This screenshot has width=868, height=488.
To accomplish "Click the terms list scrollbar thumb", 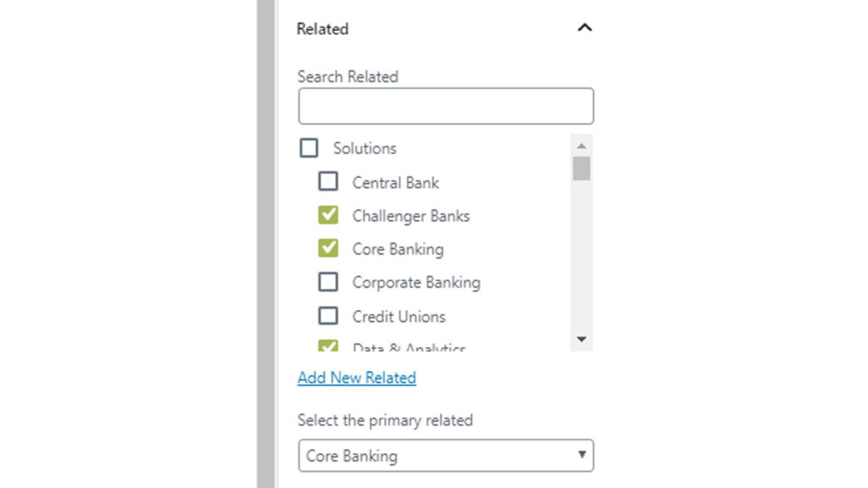I will point(581,168).
